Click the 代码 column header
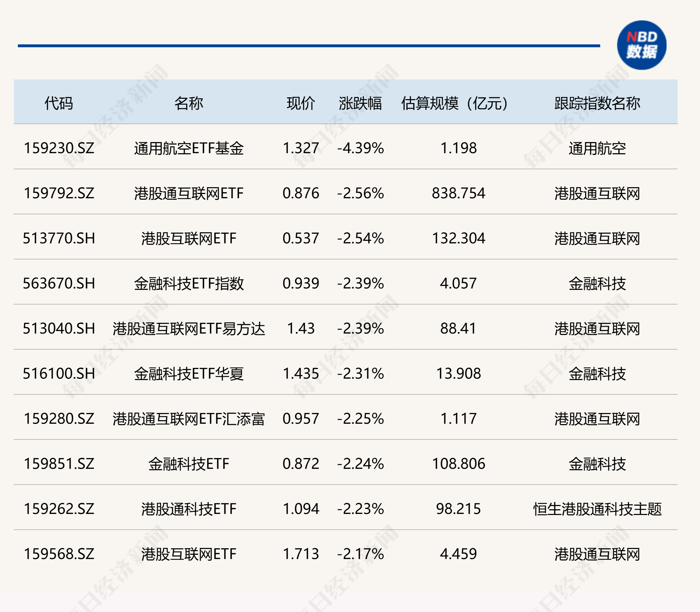Image resolution: width=700 pixels, height=612 pixels. pos(58,103)
